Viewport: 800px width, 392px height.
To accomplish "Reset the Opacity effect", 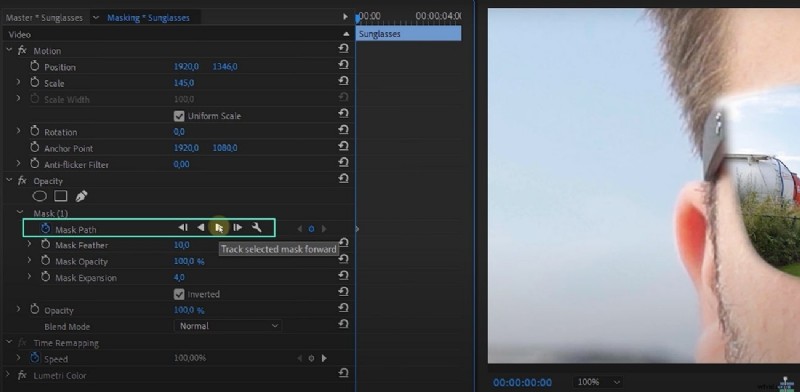I will click(343, 179).
